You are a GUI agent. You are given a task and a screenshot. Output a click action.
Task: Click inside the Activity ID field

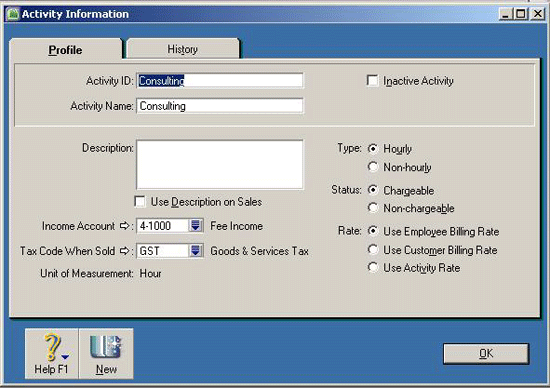(x=220, y=81)
